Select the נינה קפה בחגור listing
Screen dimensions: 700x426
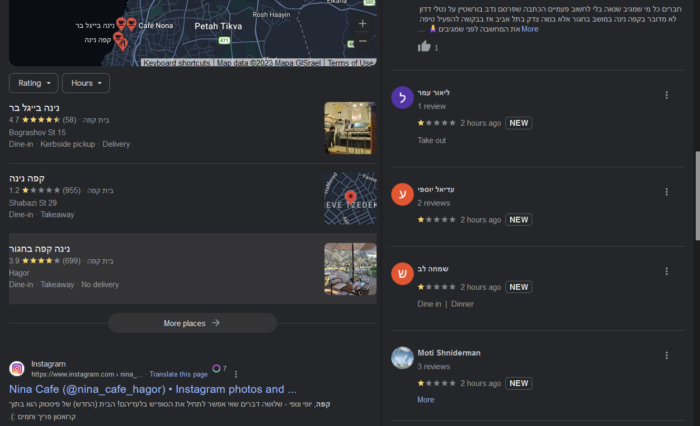pyautogui.click(x=192, y=268)
